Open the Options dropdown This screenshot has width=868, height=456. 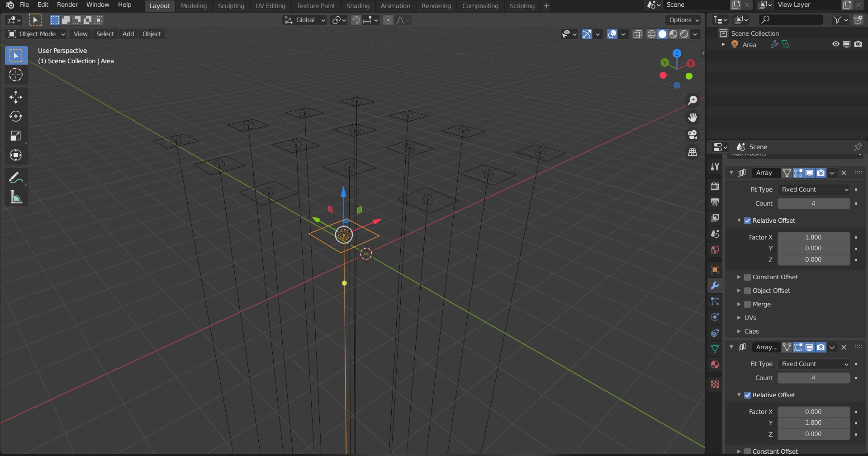[683, 20]
